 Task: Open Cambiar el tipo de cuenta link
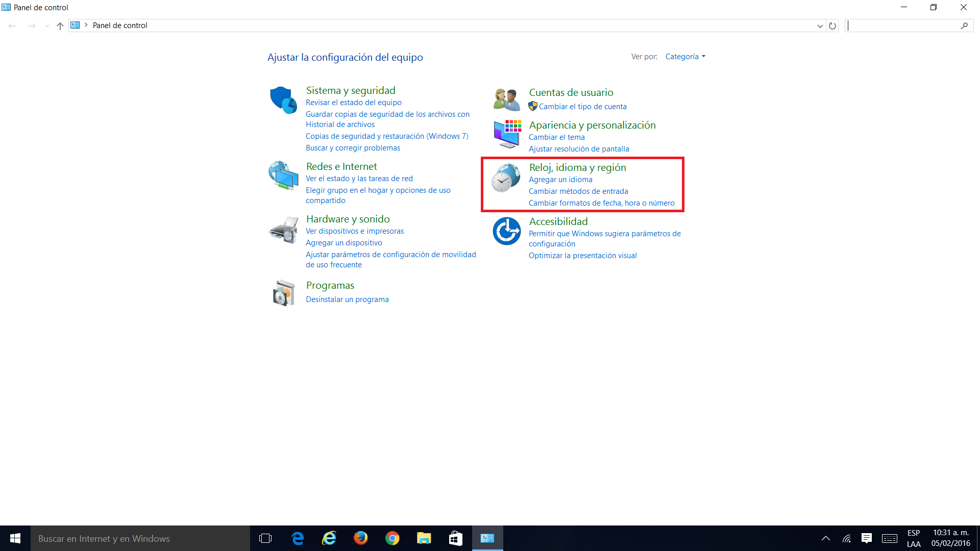coord(582,107)
